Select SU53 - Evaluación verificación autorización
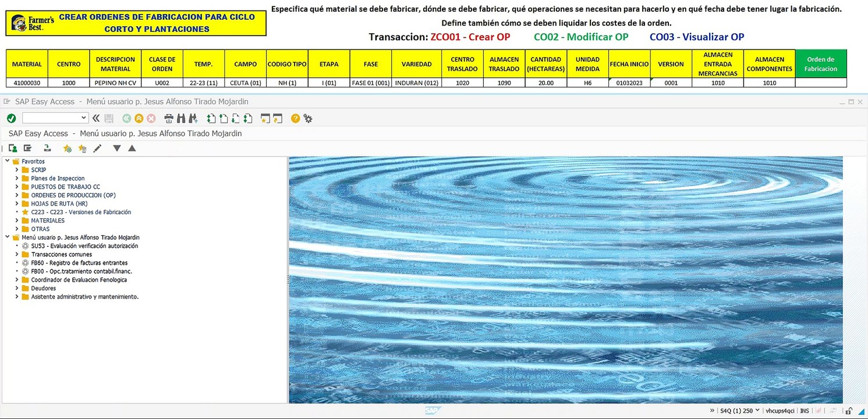The width and height of the screenshot is (868, 419). click(x=84, y=246)
